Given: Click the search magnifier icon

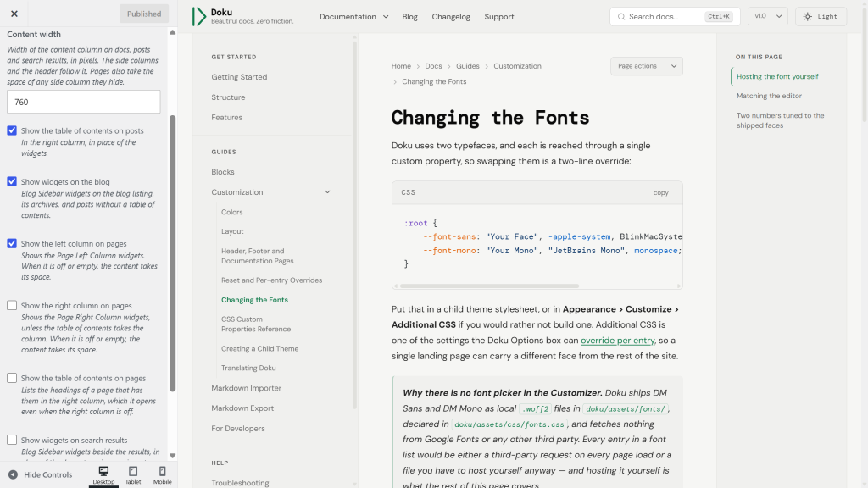Looking at the screenshot, I should 621,17.
